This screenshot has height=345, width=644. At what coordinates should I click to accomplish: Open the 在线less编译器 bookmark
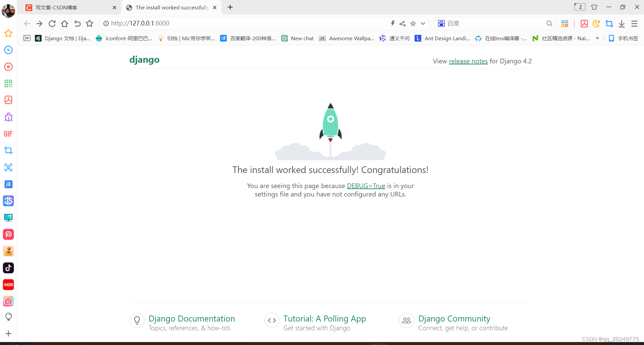tap(501, 38)
